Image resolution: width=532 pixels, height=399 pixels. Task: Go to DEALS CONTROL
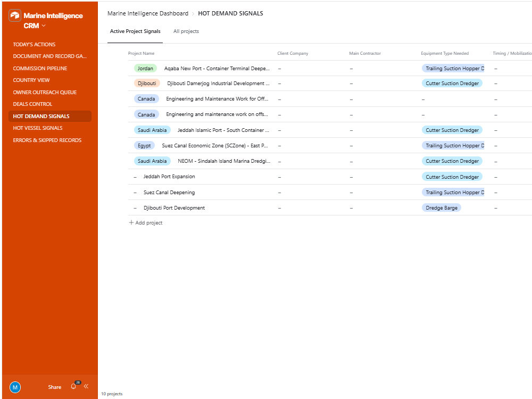pyautogui.click(x=32, y=104)
